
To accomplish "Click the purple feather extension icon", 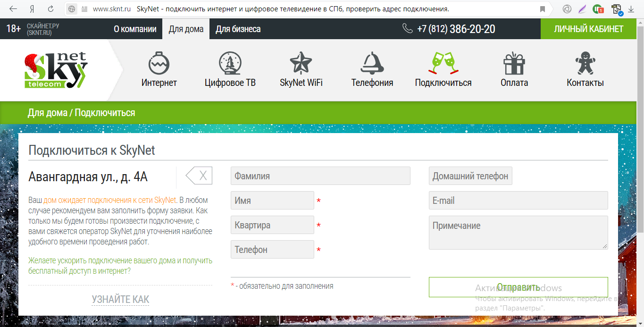I will coord(583,9).
